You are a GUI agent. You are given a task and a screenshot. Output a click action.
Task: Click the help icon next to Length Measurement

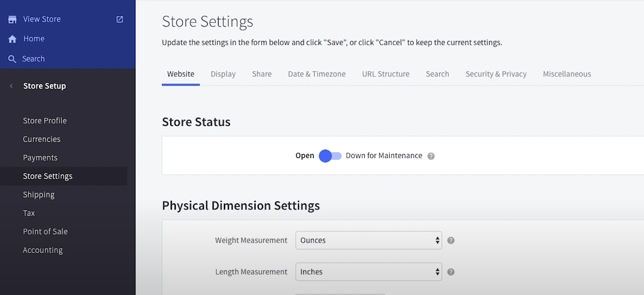pos(451,272)
